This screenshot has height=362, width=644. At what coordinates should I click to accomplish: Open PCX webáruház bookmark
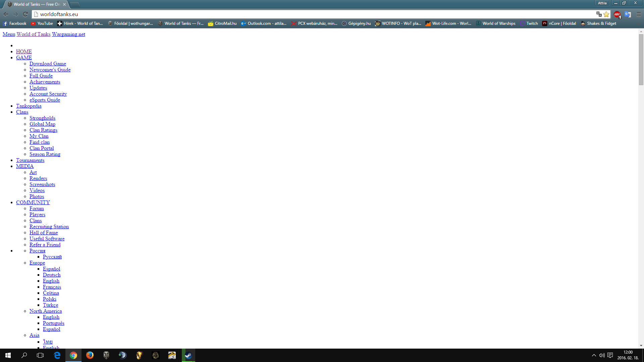pos(314,23)
